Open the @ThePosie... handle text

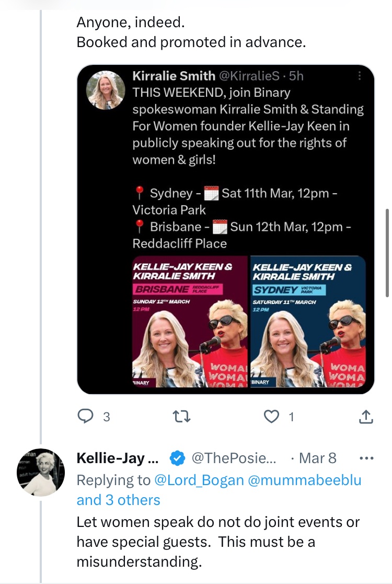234,458
